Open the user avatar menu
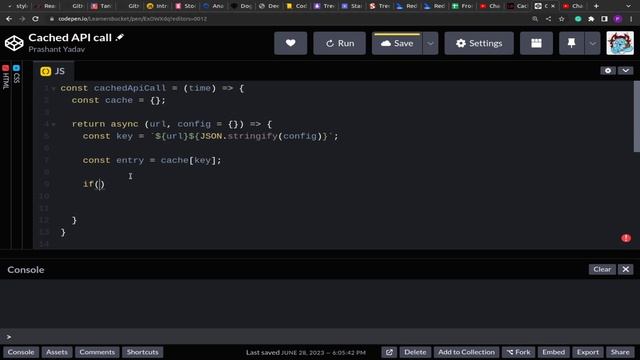The image size is (640, 360). pyautogui.click(x=620, y=43)
